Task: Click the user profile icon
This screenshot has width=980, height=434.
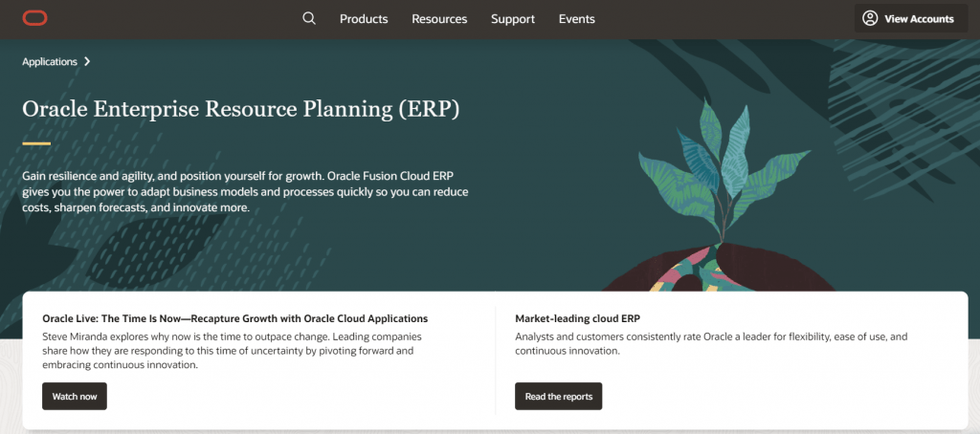Action: tap(870, 18)
